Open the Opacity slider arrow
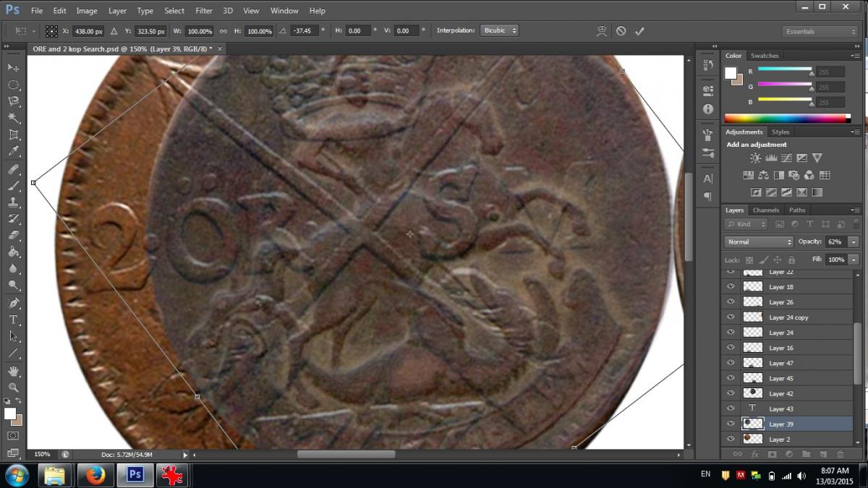 (x=854, y=241)
